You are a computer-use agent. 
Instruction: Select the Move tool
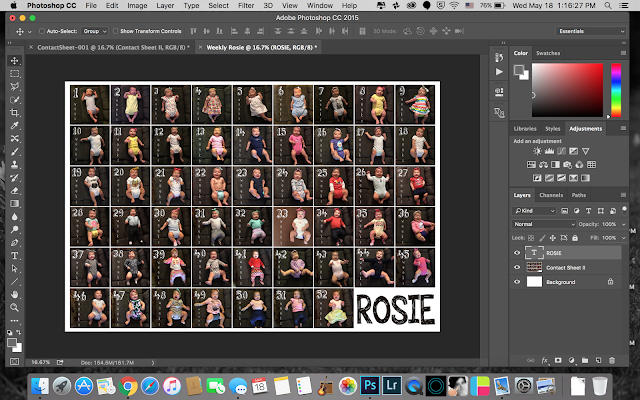[x=15, y=61]
